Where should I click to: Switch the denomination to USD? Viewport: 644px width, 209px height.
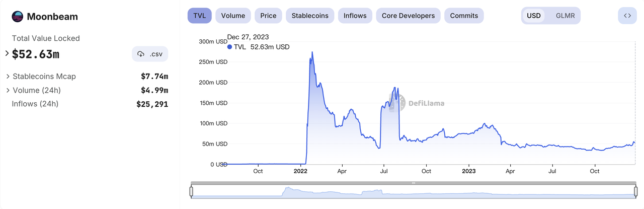(x=534, y=16)
